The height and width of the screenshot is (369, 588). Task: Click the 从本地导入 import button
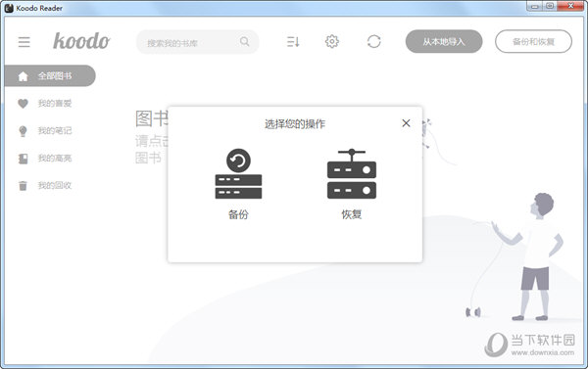click(444, 41)
